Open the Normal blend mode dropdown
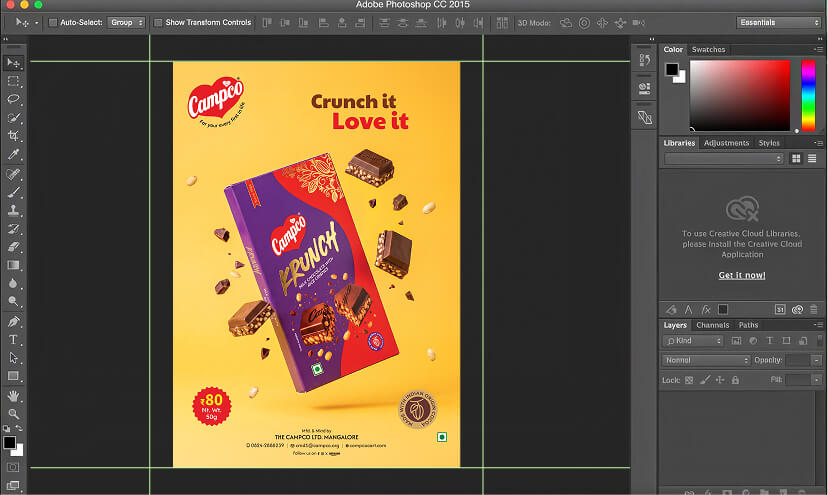Image resolution: width=828 pixels, height=495 pixels. [x=706, y=360]
